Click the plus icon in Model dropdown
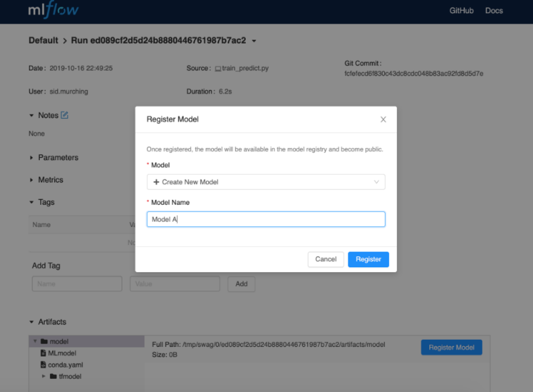Viewport: 533px width, 392px height. (156, 182)
